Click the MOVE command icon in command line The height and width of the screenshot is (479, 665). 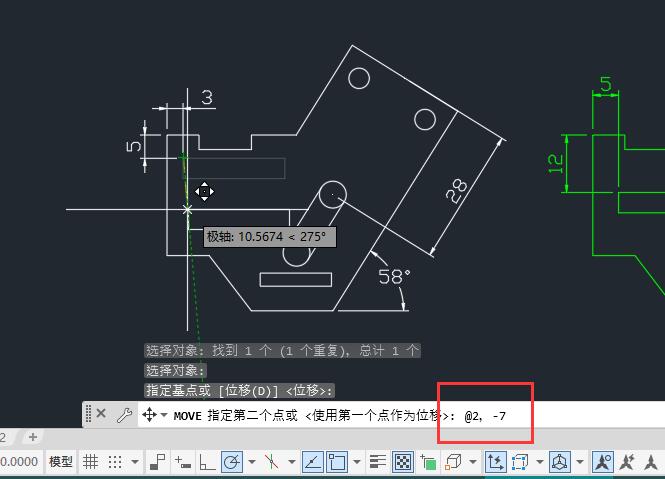pos(149,415)
